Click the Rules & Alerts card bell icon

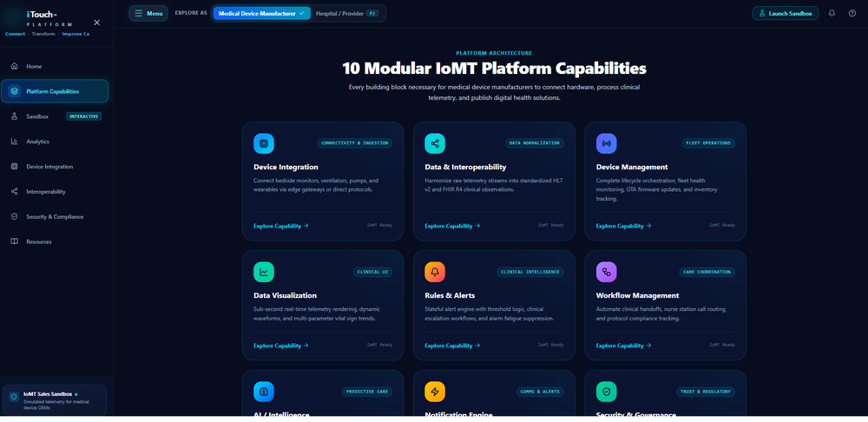pyautogui.click(x=435, y=272)
